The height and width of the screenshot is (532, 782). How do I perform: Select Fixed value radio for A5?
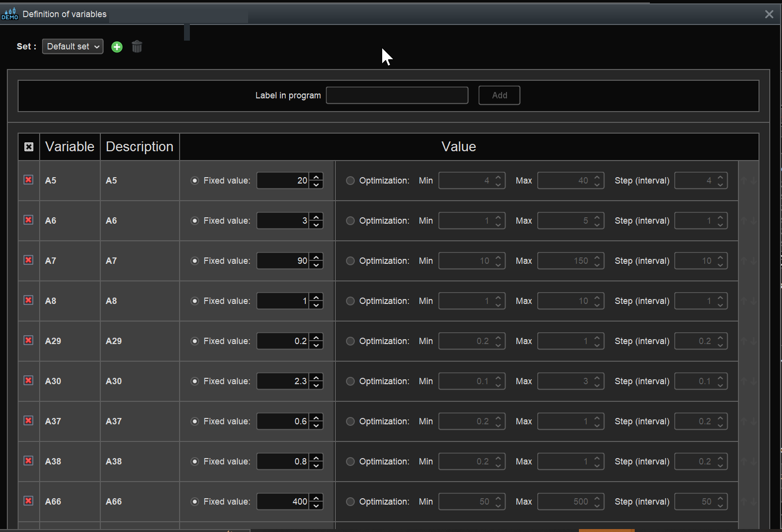point(195,181)
